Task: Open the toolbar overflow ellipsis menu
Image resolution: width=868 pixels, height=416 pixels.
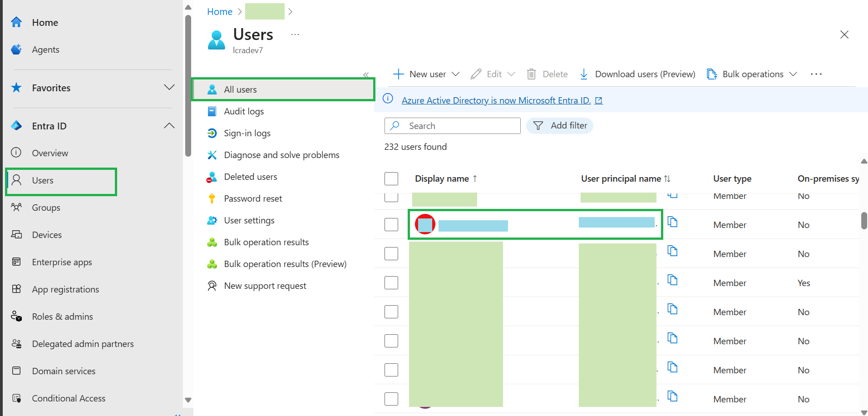Action: 816,74
